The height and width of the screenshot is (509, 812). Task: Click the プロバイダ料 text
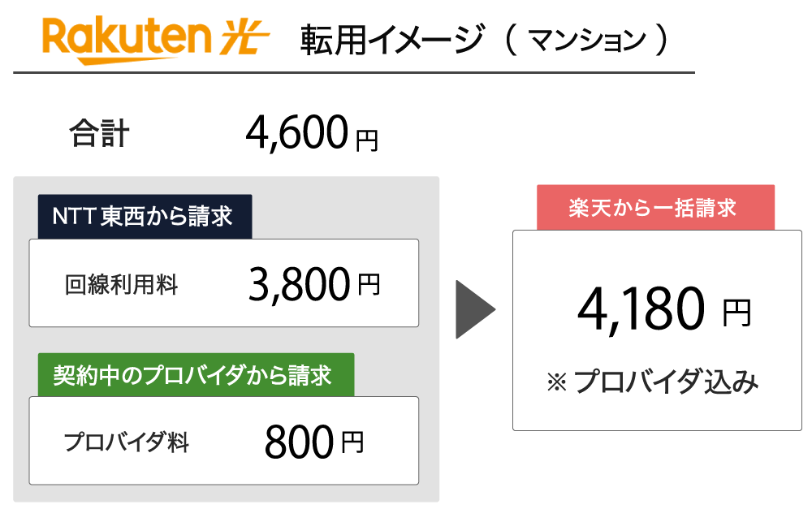coord(127,442)
